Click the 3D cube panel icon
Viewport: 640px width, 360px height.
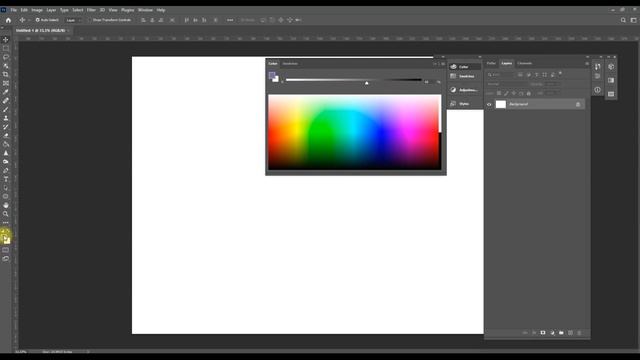point(611,67)
